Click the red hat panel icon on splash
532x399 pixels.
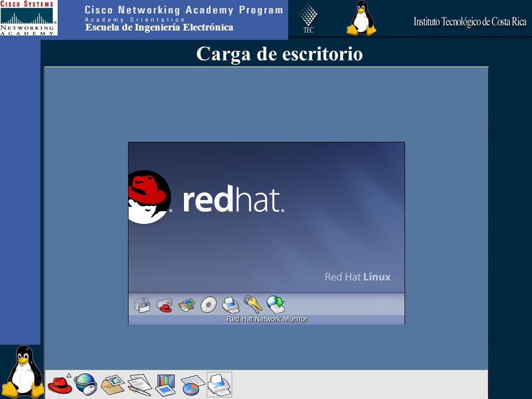pyautogui.click(x=165, y=305)
